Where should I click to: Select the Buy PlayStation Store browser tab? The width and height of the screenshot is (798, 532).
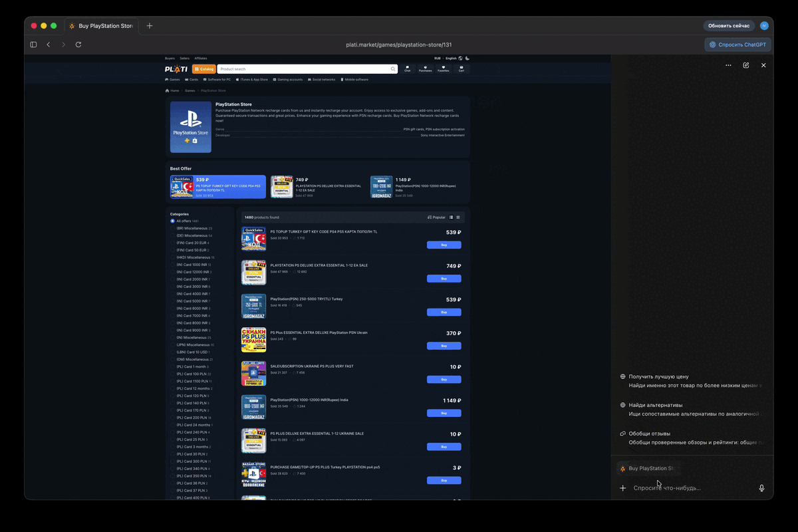coord(101,26)
